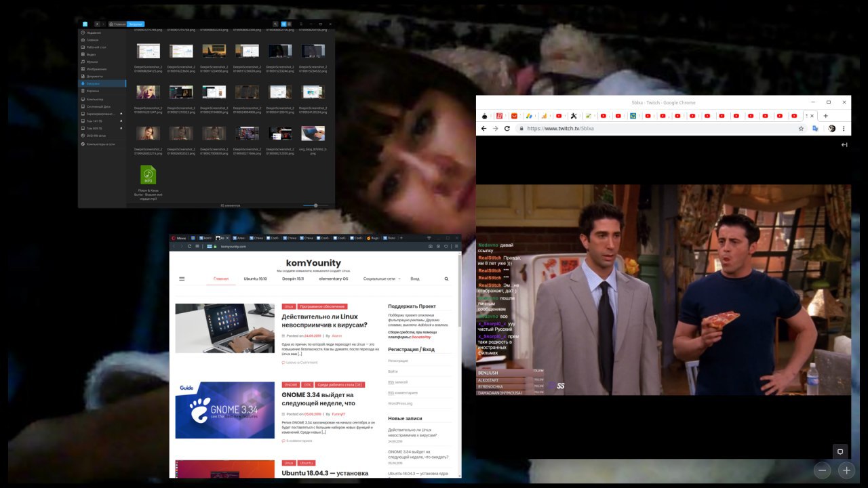This screenshot has width=868, height=488.
Task: Open Документы folder in file manager sidebar
Action: click(x=102, y=77)
